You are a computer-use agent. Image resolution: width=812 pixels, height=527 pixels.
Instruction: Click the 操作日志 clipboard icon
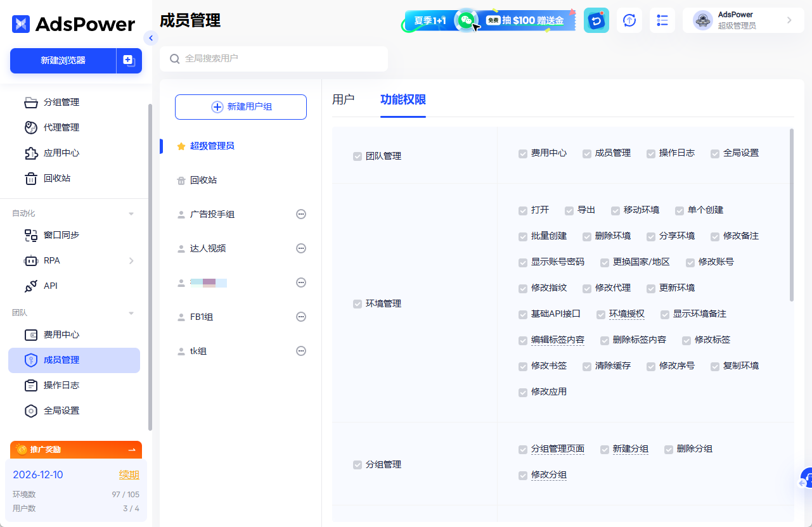click(31, 385)
